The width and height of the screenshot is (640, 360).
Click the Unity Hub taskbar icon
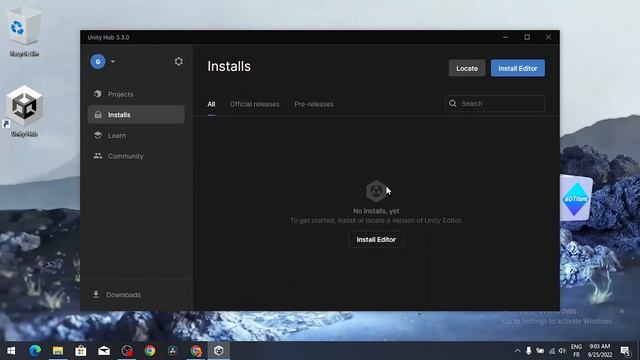219,351
